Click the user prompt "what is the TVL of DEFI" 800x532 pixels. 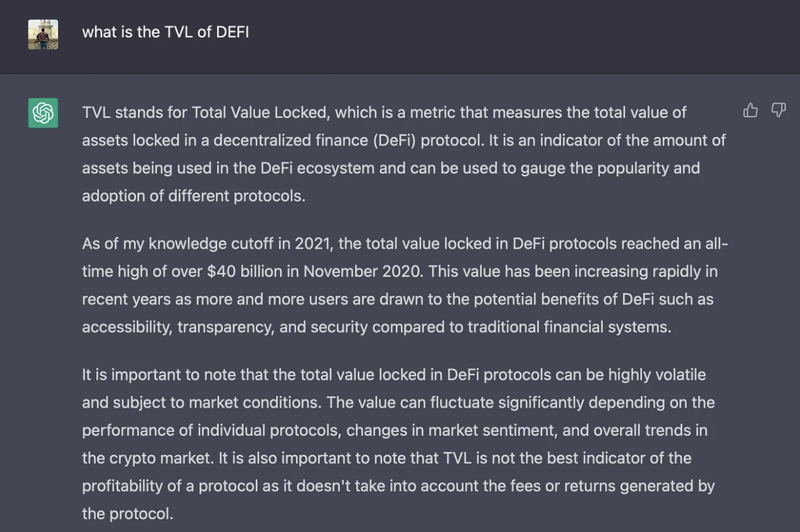tap(165, 32)
